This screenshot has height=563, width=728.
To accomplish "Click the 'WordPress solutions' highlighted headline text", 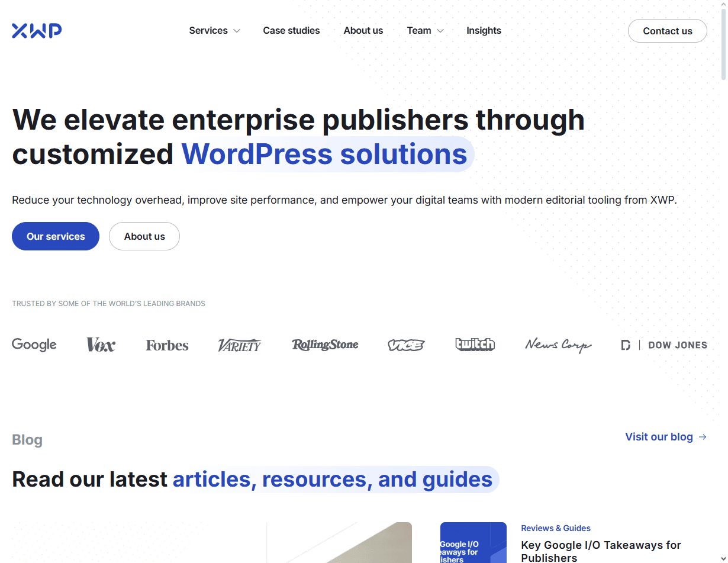I will (324, 154).
